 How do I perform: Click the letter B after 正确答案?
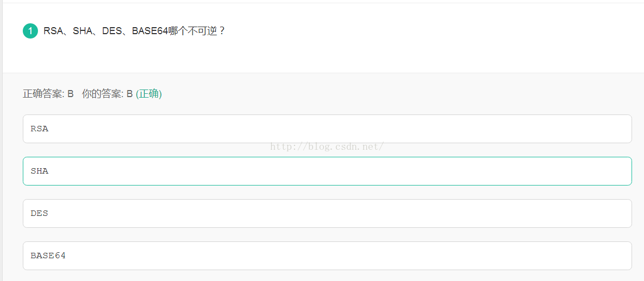pos(71,94)
